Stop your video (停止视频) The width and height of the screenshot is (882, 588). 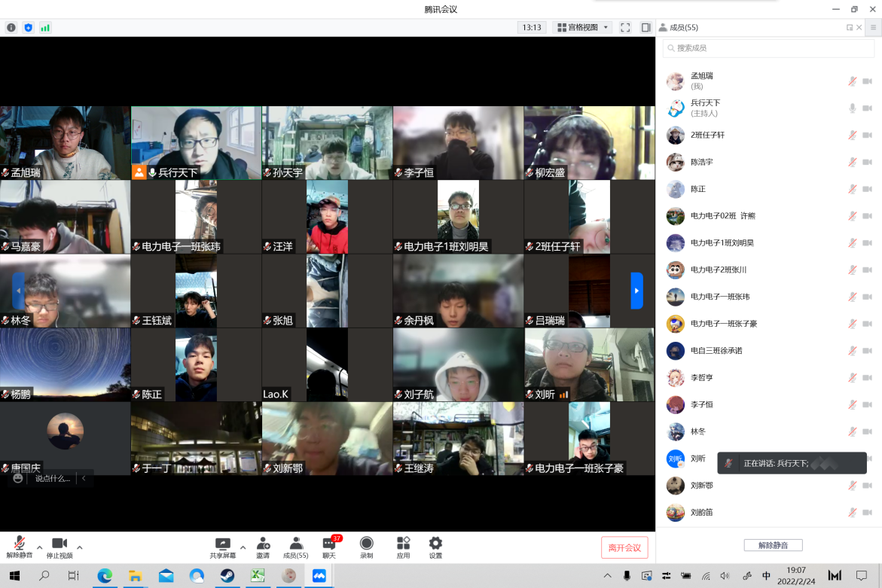coord(60,547)
